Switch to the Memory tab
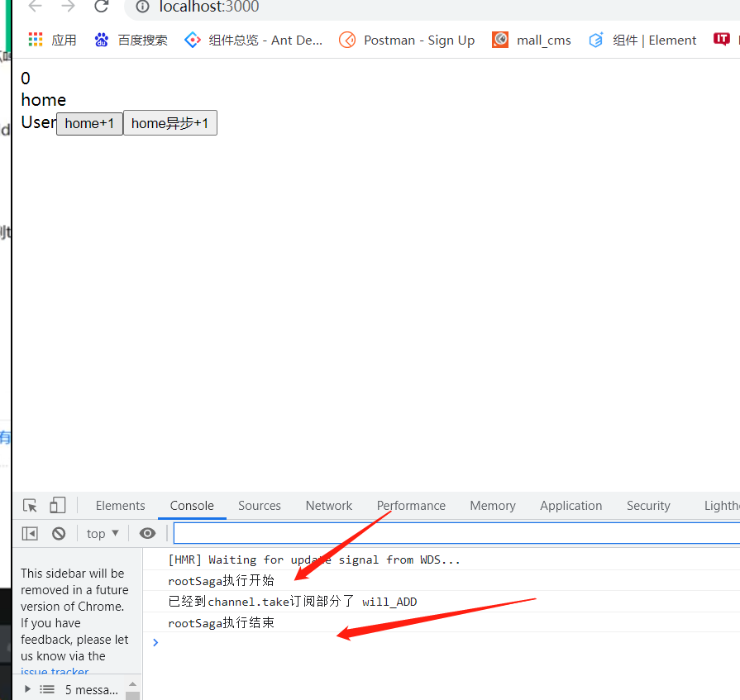Image resolution: width=740 pixels, height=700 pixels. click(x=493, y=506)
